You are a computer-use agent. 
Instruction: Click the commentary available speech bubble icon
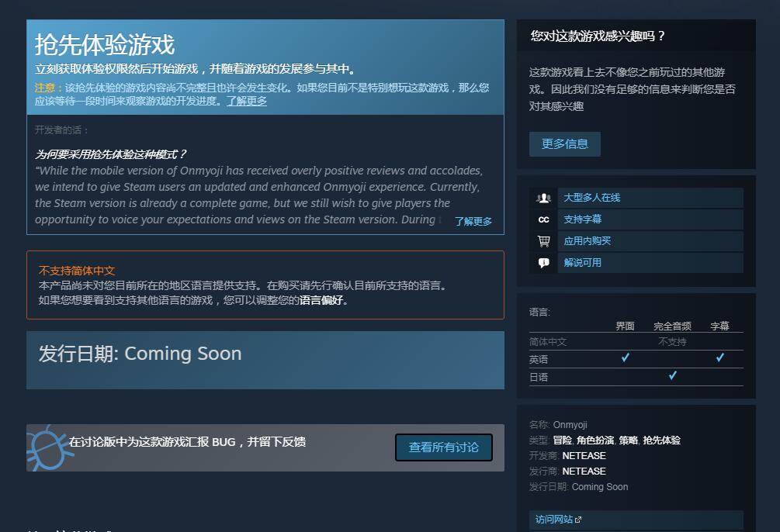[543, 263]
